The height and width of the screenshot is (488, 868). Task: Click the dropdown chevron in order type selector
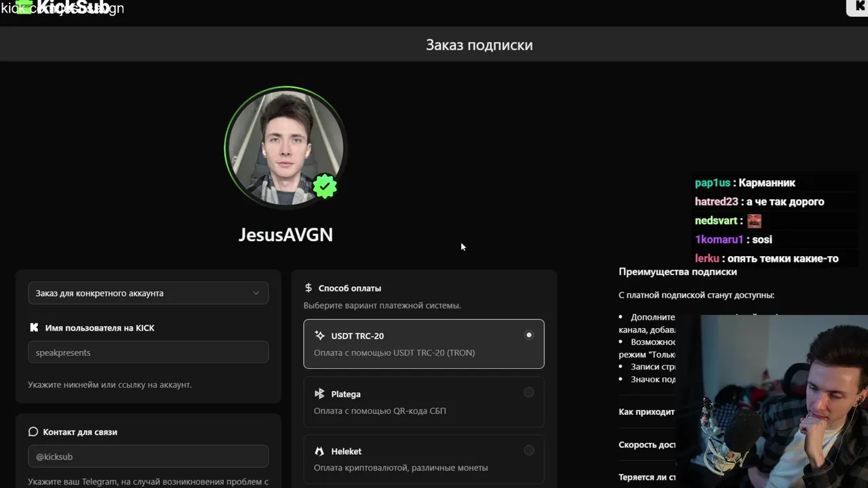click(256, 293)
